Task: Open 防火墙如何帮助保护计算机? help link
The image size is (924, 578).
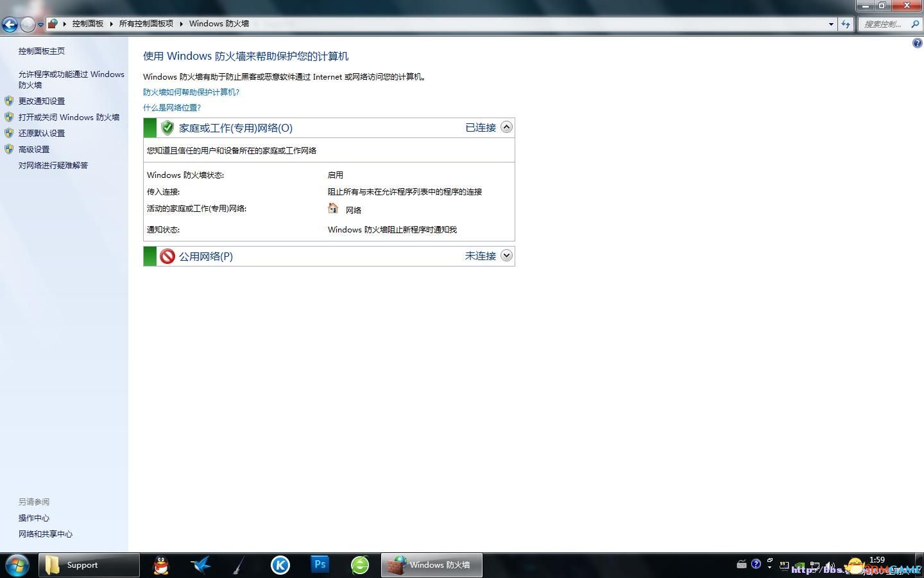Action: click(191, 92)
